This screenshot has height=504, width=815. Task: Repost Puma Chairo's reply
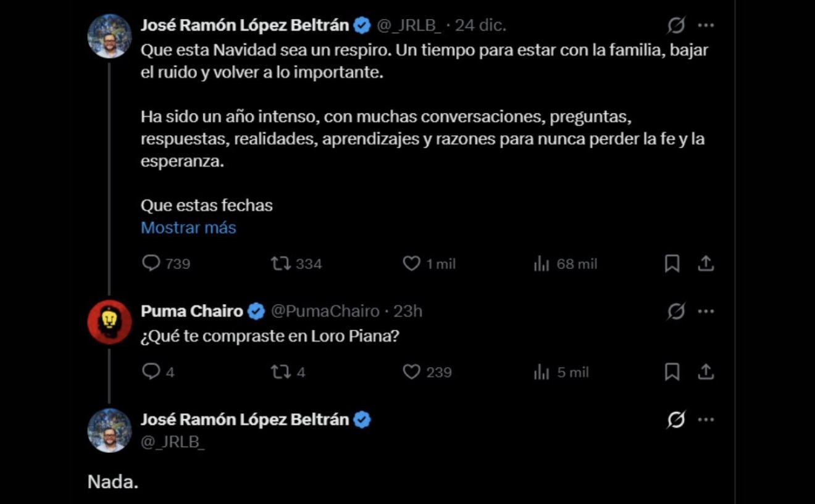pyautogui.click(x=282, y=372)
